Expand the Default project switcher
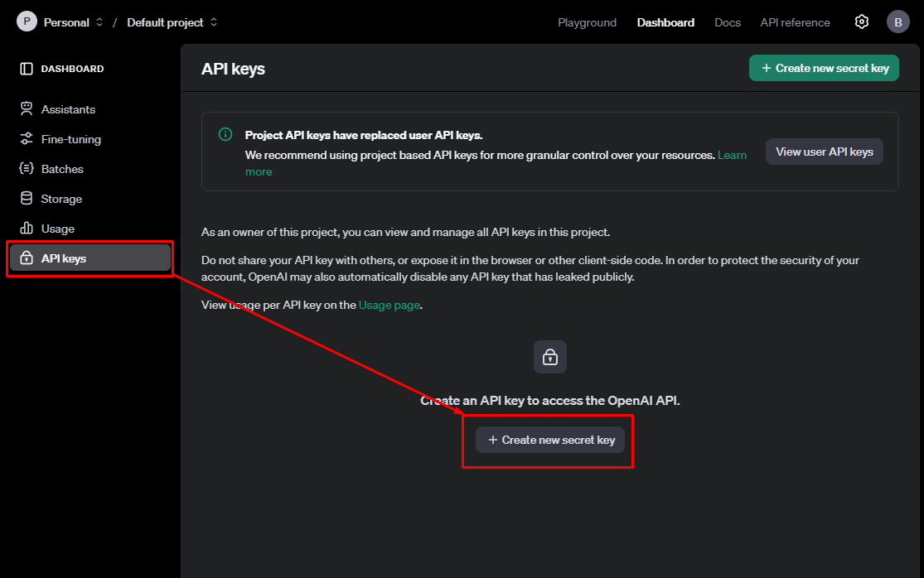 point(213,22)
